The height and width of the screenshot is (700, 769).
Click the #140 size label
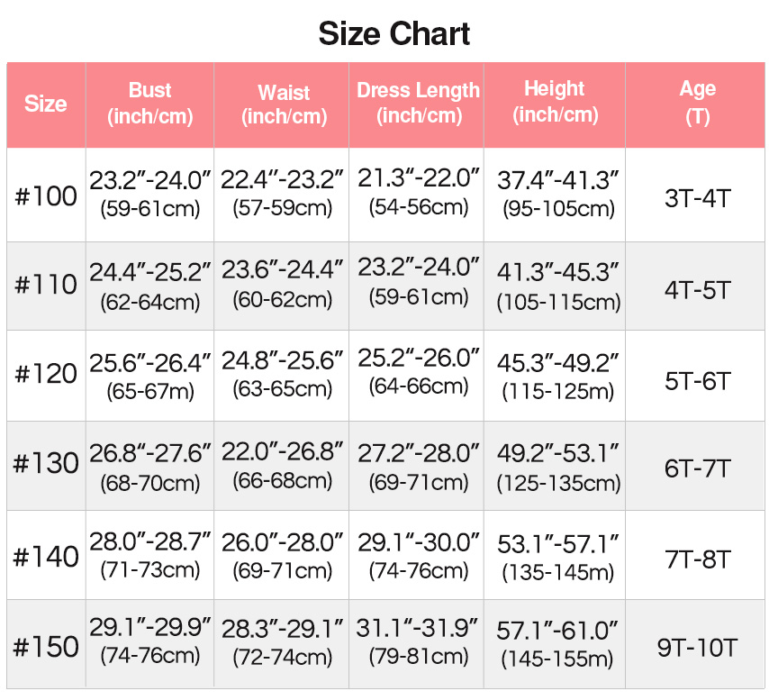point(46,557)
